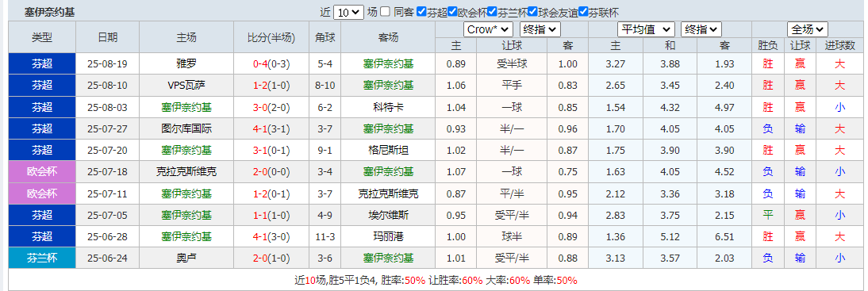Click draw odds 5.12
This screenshot has width=868, height=291.
click(670, 237)
